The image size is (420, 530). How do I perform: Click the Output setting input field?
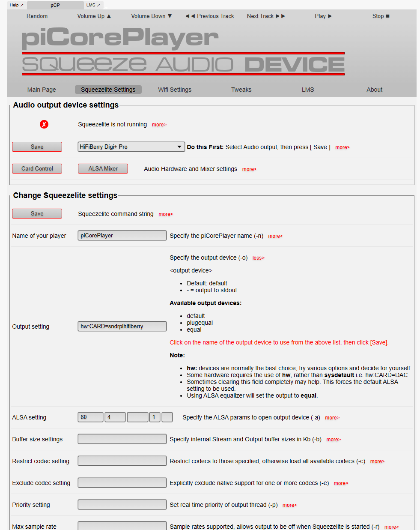pyautogui.click(x=122, y=326)
